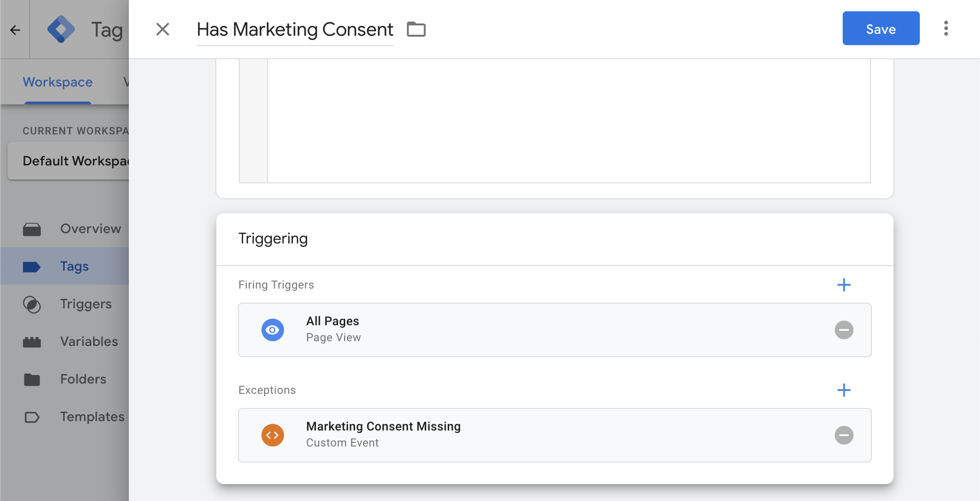Screen dimensions: 980x501
Task: Edit the tag name field
Action: 295,30
